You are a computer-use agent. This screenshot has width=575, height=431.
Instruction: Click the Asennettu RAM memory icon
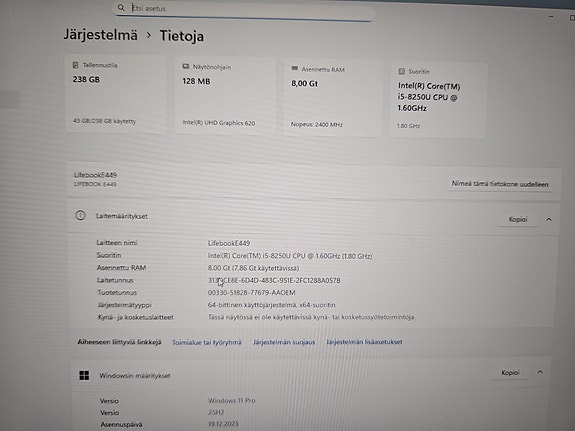294,68
